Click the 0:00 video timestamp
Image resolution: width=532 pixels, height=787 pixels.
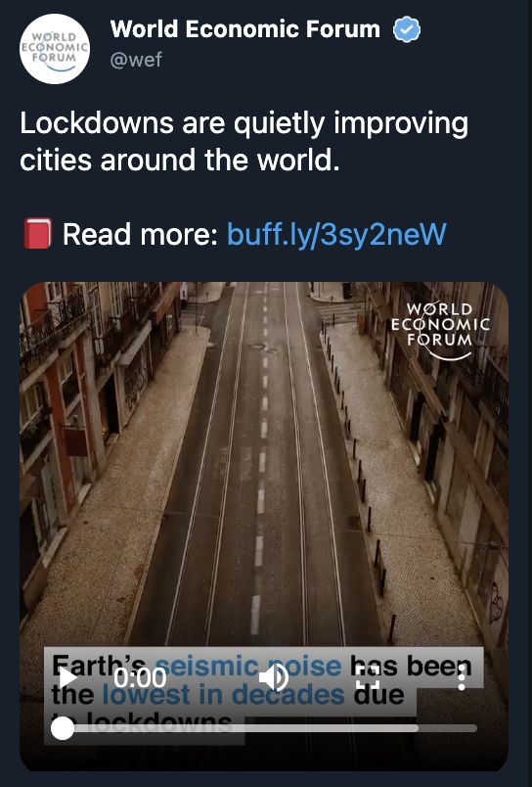click(140, 678)
